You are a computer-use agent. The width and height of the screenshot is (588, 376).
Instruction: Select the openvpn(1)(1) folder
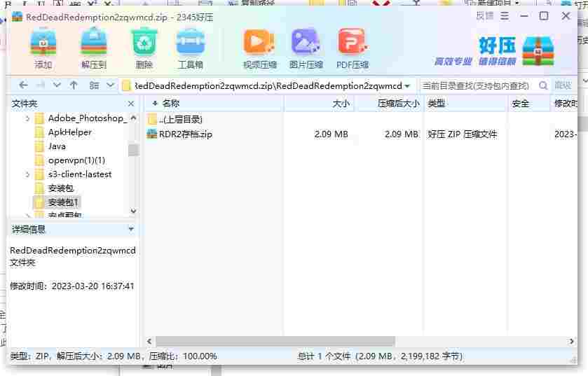[76, 160]
